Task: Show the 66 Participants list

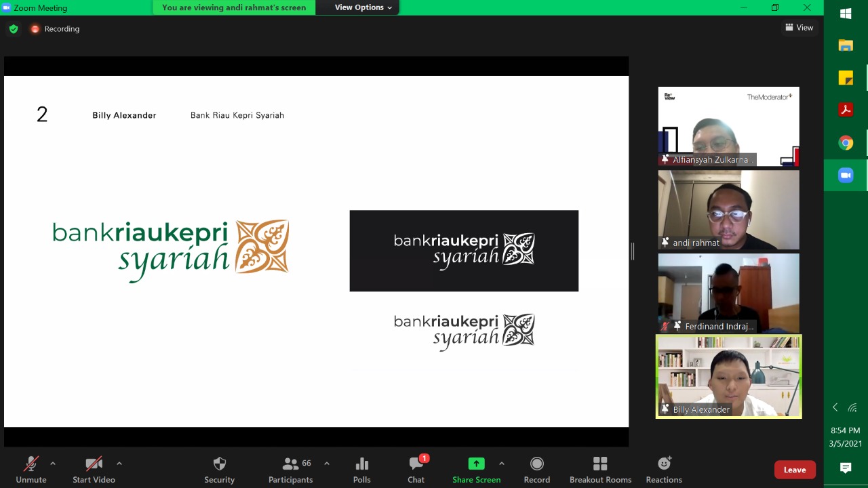Action: click(290, 468)
